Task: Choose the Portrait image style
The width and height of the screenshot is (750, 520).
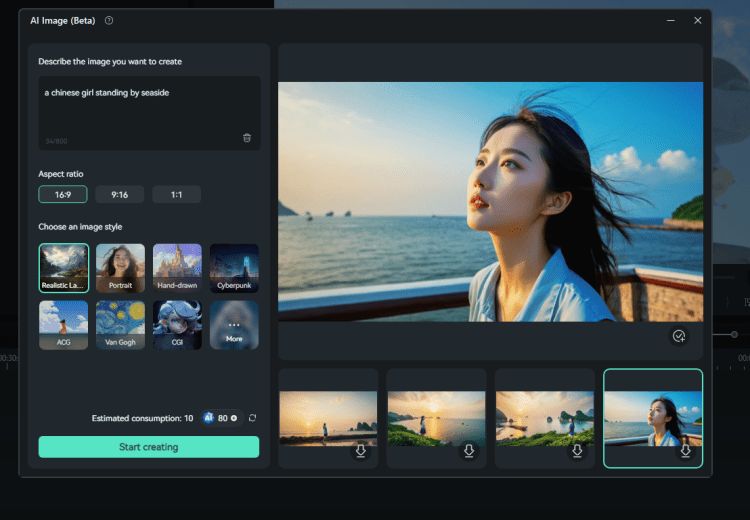Action: click(x=120, y=268)
